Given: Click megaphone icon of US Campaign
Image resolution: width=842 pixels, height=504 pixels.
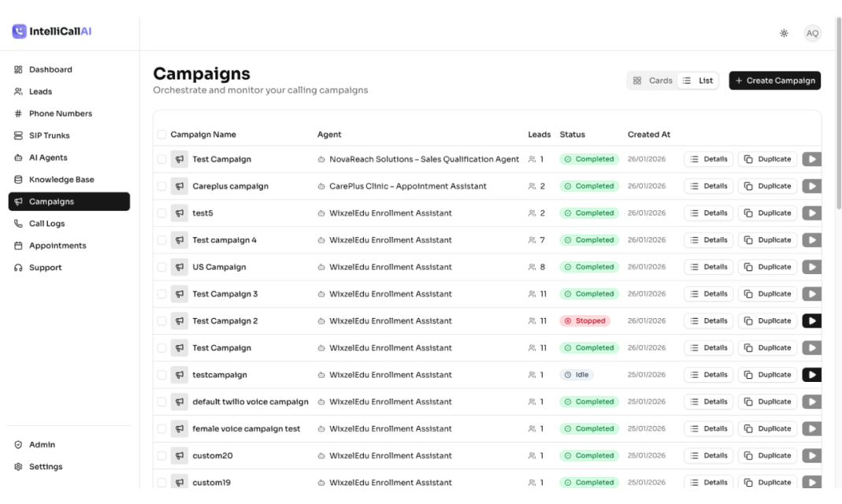Looking at the screenshot, I should tap(180, 267).
